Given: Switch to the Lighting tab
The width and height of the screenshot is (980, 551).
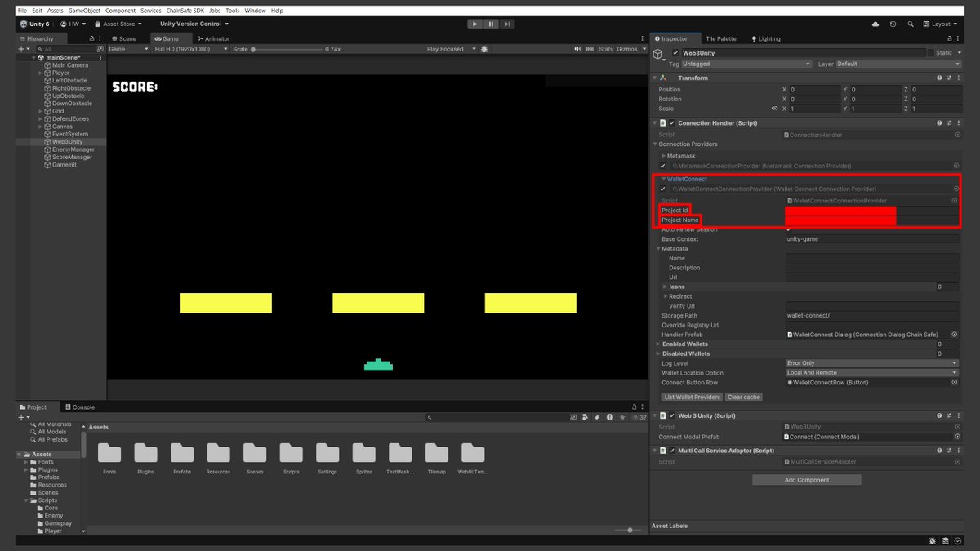Looking at the screenshot, I should pos(764,38).
